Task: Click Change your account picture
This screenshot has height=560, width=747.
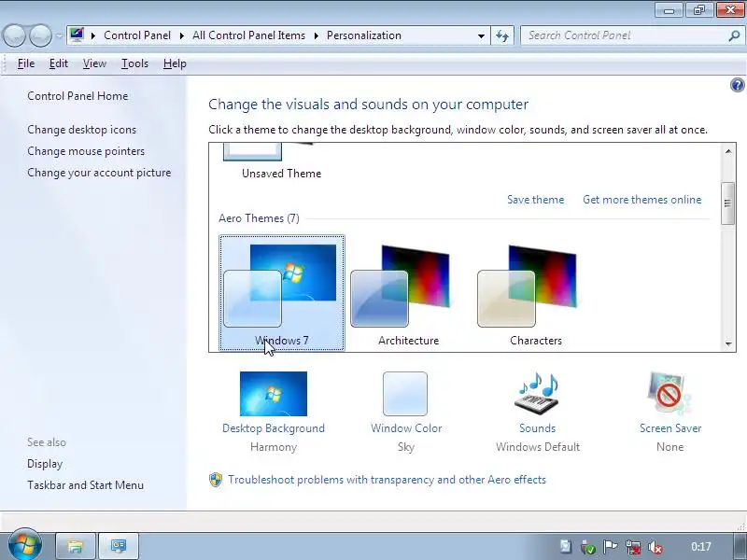Action: coord(99,173)
